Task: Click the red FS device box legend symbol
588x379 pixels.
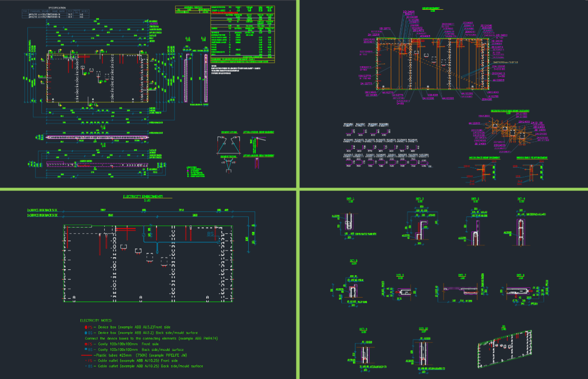Action: (87, 327)
